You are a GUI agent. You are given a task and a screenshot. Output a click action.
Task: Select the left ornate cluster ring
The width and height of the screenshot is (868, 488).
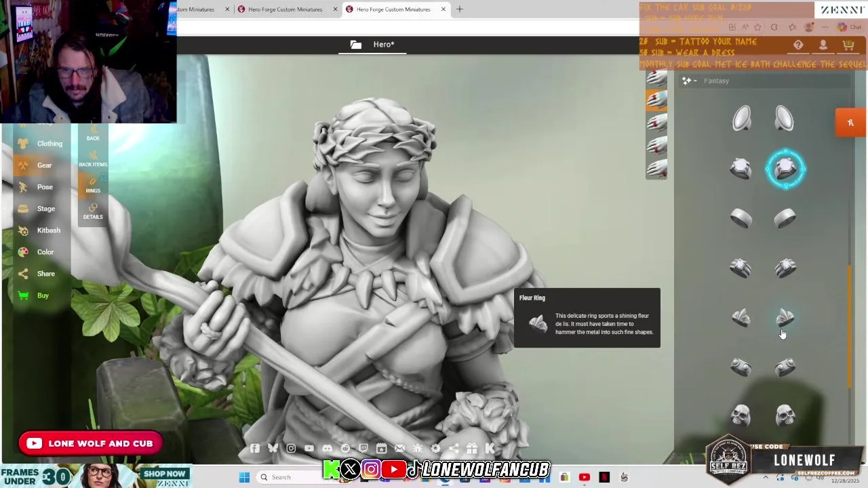[741, 268]
